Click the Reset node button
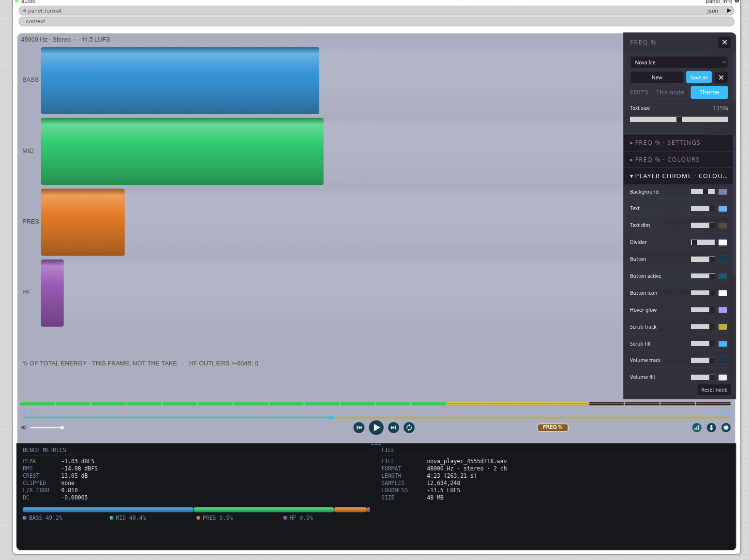The image size is (750, 560). (714, 390)
